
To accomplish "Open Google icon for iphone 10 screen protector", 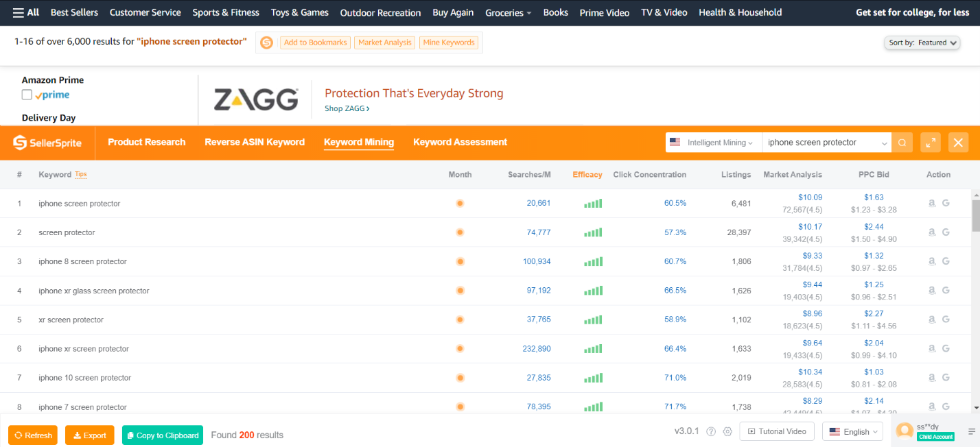I will point(946,378).
